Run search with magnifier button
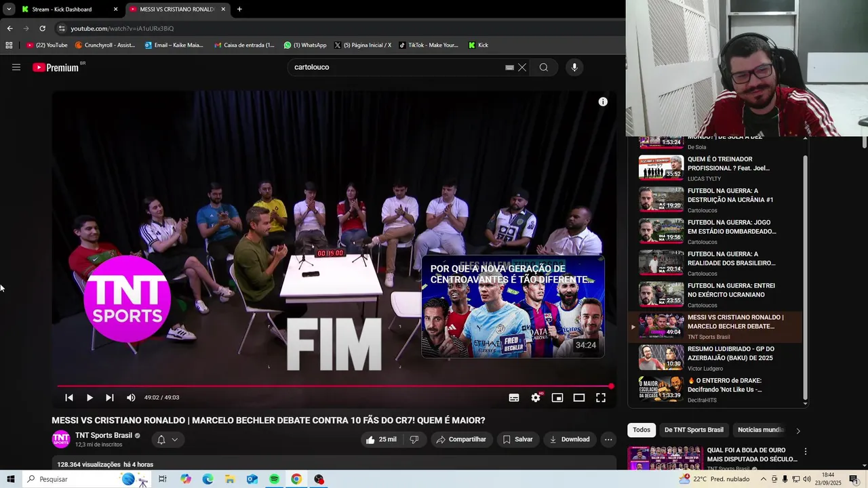This screenshot has width=868, height=488. 543,67
